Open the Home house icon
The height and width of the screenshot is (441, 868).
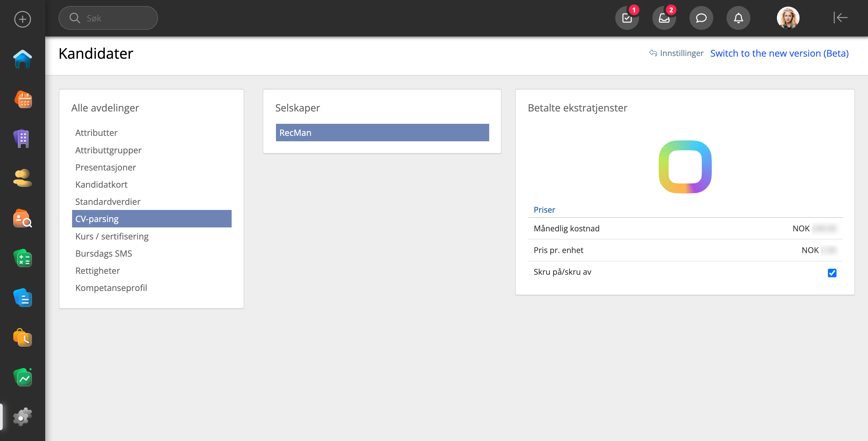(22, 59)
